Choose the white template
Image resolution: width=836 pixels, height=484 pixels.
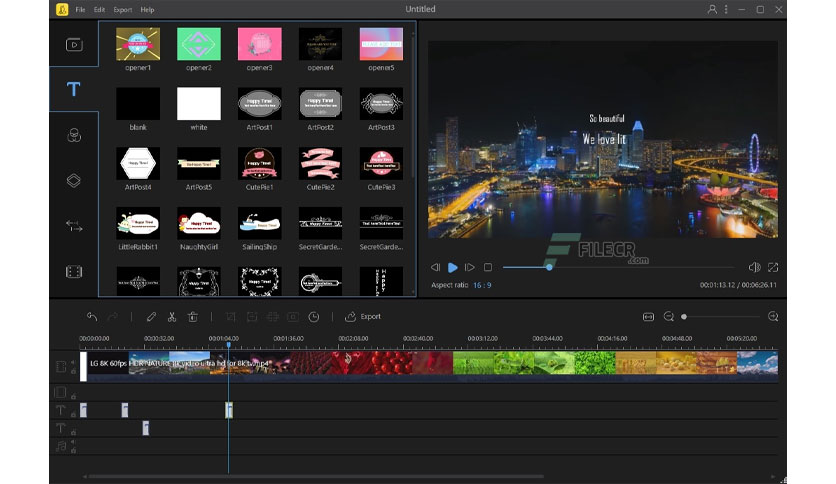pos(199,104)
